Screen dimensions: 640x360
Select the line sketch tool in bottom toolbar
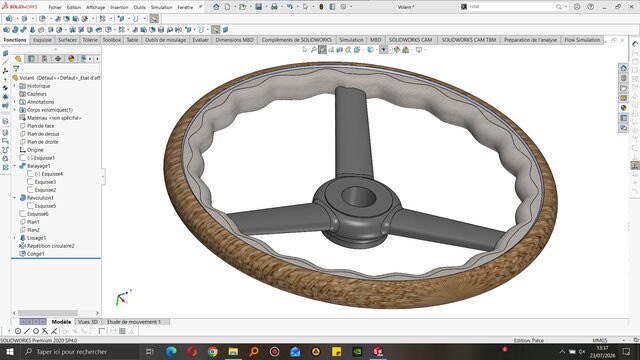[27, 331]
